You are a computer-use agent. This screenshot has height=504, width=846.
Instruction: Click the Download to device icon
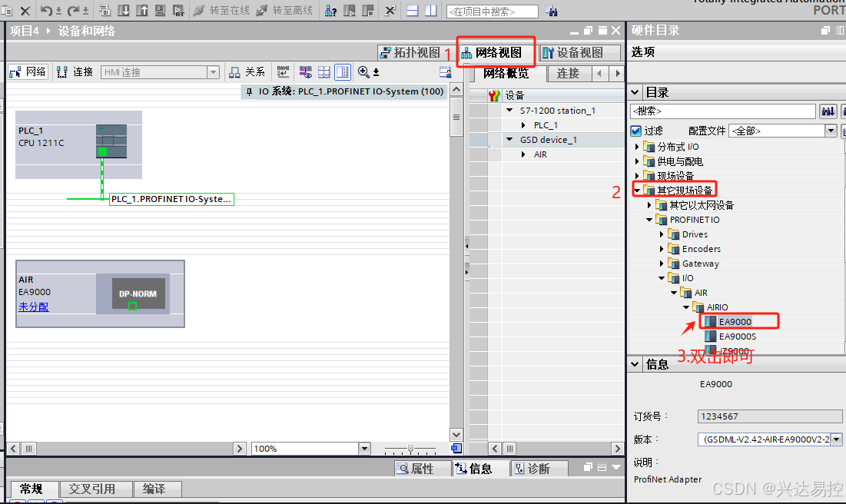click(x=124, y=10)
